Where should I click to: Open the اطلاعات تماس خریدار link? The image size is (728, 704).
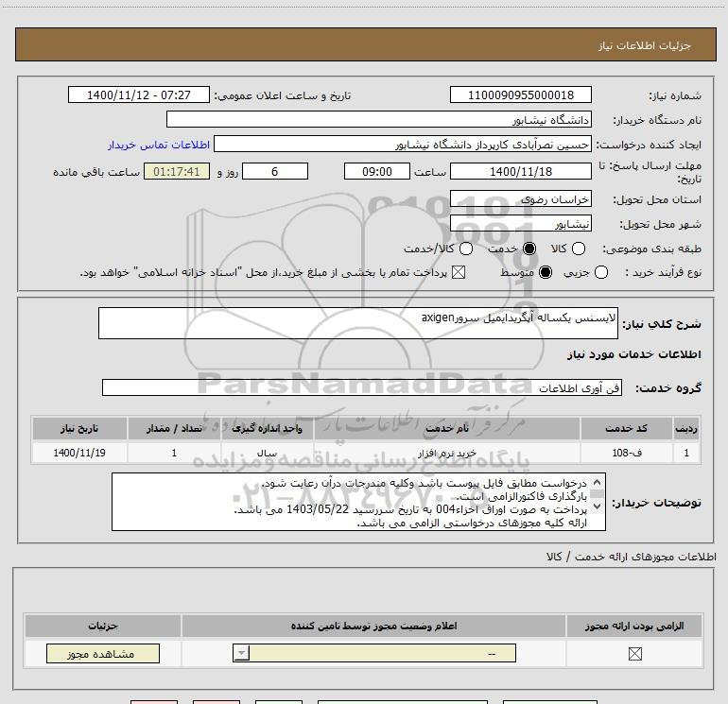pos(159,145)
